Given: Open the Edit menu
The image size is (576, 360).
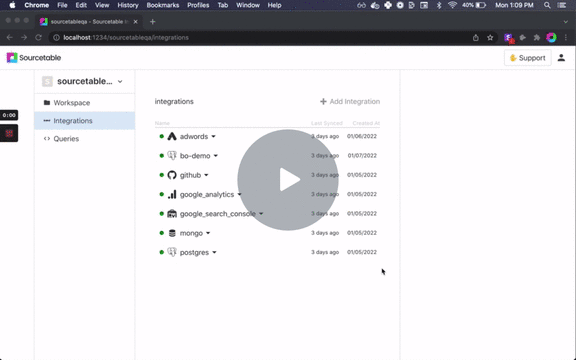Looking at the screenshot, I should click(81, 5).
